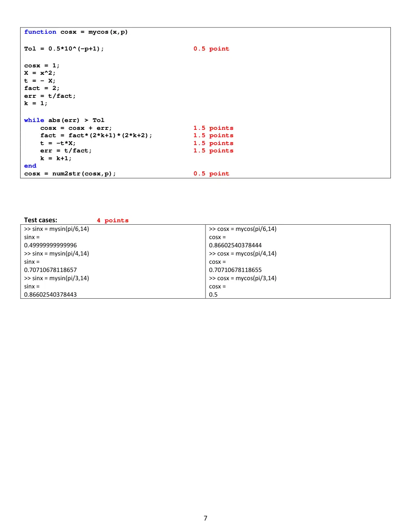Image resolution: width=411 pixels, height=532 pixels.
Task: Click '1.5 points' beside the fact update line
Action: (213, 136)
